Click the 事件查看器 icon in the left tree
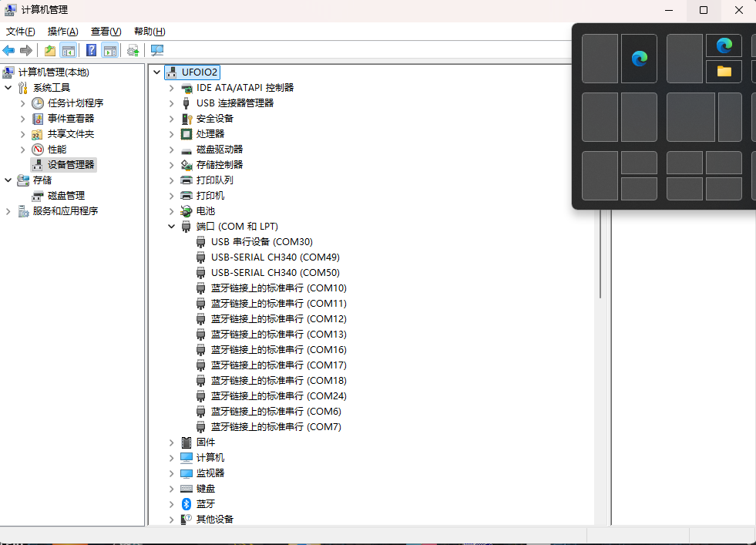The image size is (756, 545). pyautogui.click(x=38, y=119)
